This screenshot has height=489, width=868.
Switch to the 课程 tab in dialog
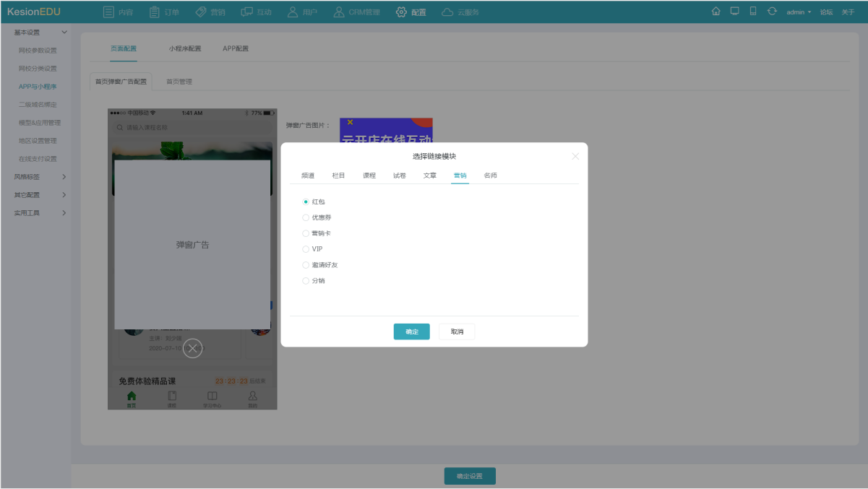click(369, 176)
